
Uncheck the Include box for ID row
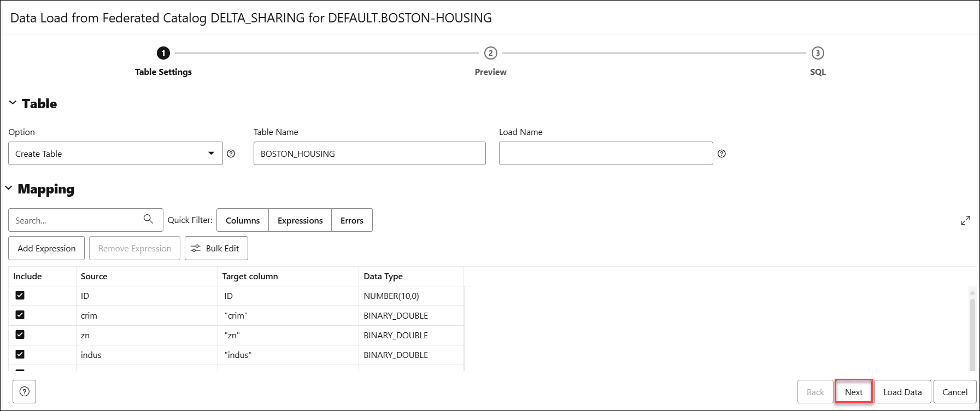20,295
